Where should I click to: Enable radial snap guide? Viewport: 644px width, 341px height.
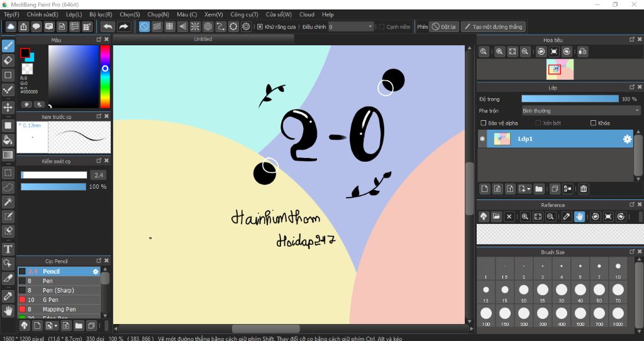[195, 26]
